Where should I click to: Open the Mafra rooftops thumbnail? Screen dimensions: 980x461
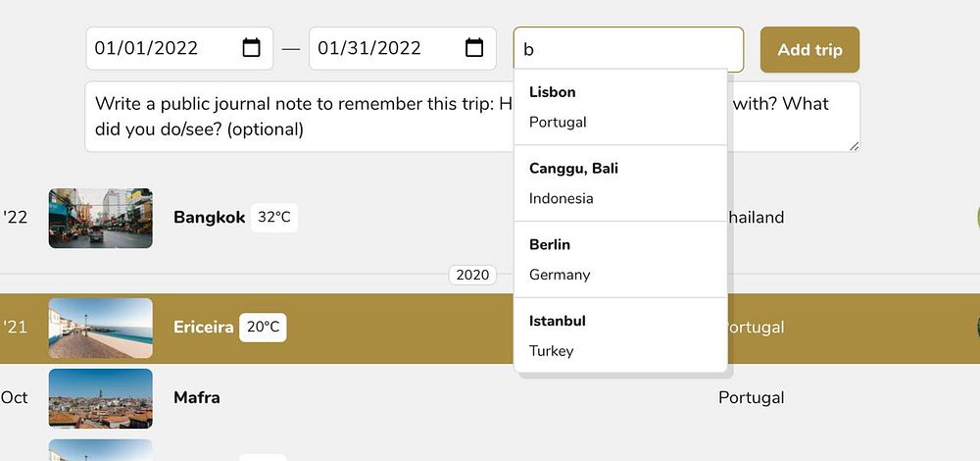pos(100,398)
